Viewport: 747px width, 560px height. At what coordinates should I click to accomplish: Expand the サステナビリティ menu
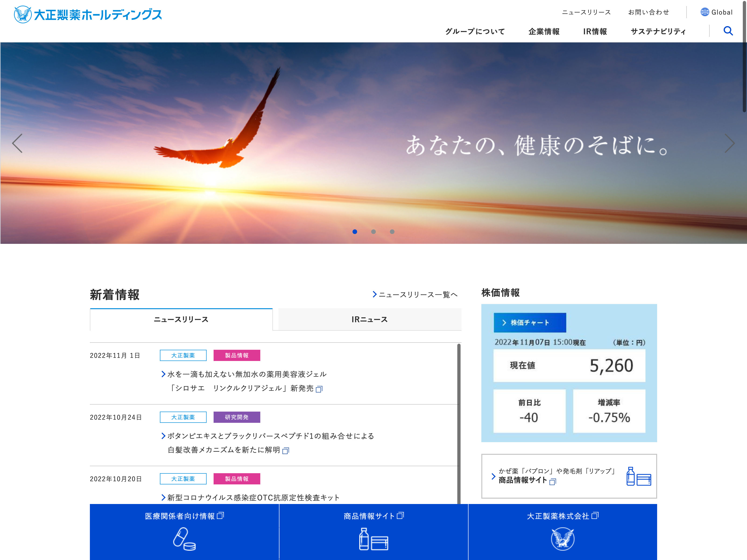(x=658, y=31)
